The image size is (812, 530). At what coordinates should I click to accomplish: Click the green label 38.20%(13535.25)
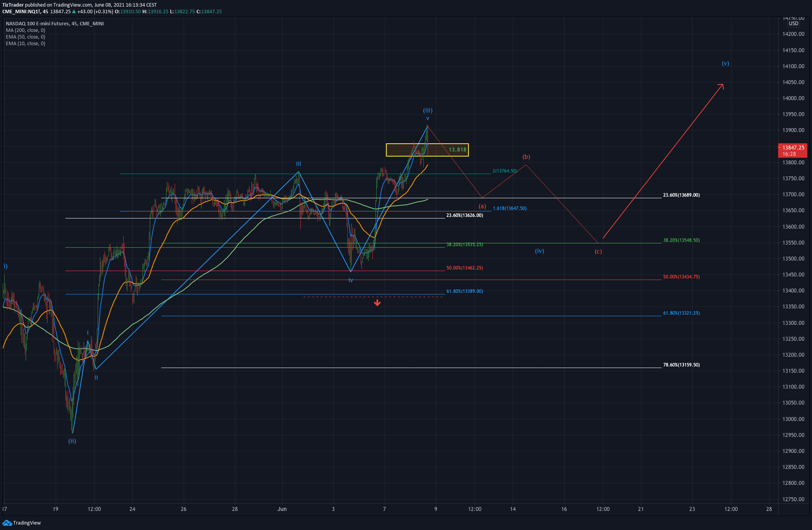[x=465, y=245]
